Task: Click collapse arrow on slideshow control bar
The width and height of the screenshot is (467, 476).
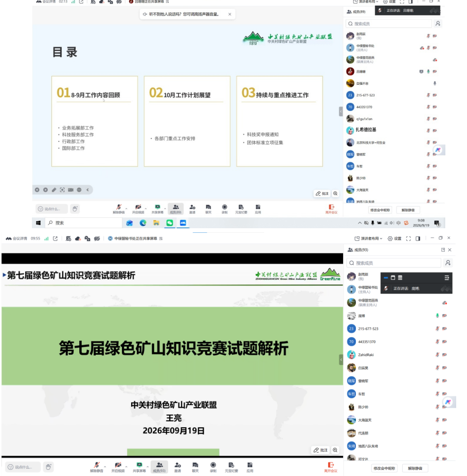Action: 88,190
